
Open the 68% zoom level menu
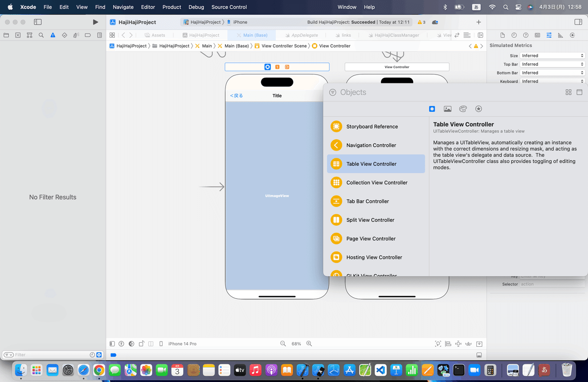[x=296, y=344]
